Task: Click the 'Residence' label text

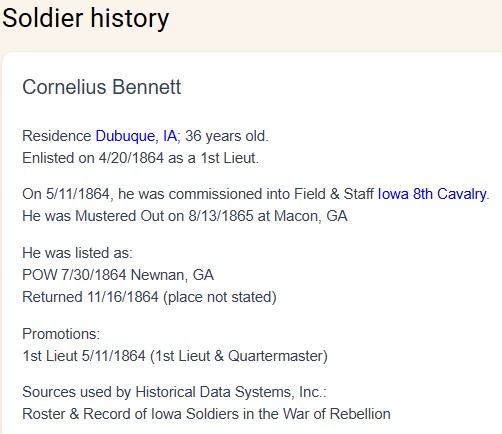Action: tap(57, 136)
